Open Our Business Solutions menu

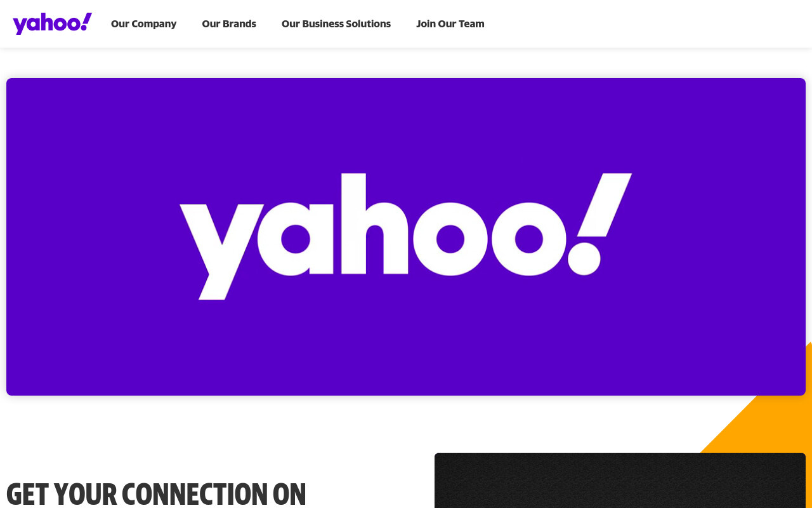[336, 24]
